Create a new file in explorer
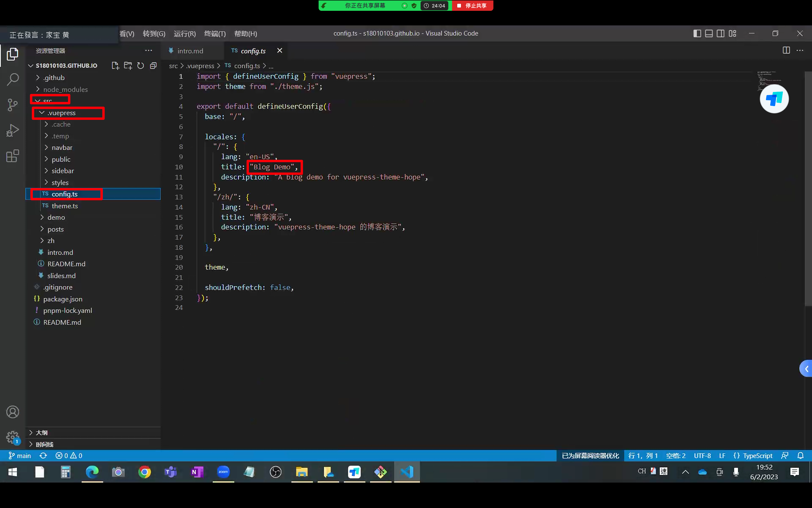 [x=115, y=66]
